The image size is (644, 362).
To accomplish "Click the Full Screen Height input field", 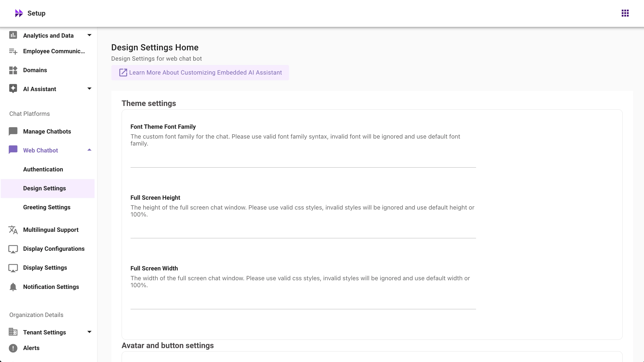I will coord(303,232).
